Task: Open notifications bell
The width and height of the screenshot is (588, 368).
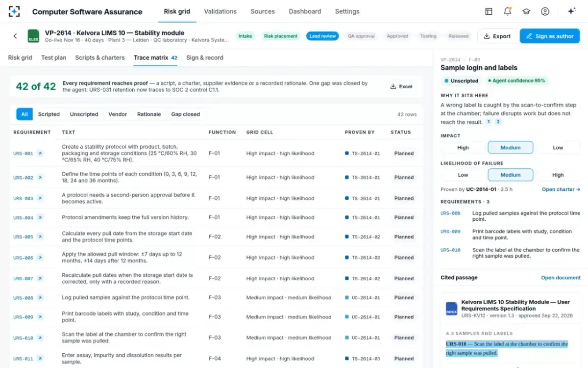Action: 508,11
